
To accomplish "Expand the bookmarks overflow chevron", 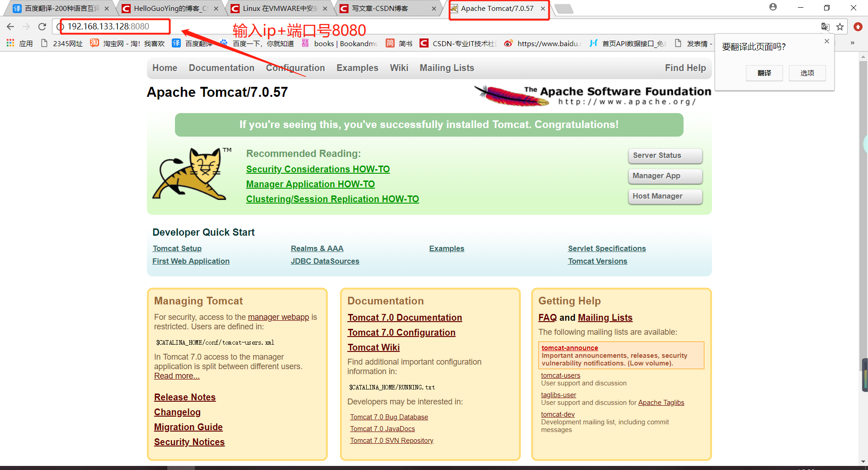I will click(852, 43).
